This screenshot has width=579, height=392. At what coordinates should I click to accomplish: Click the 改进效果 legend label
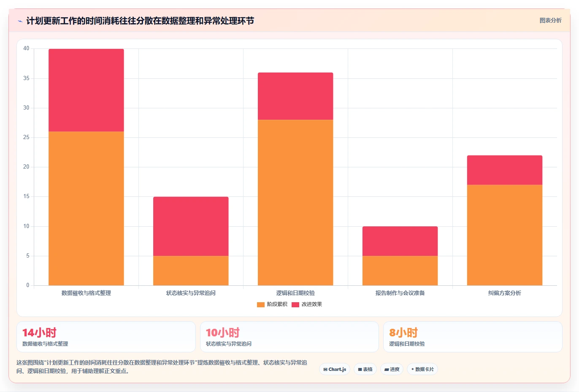pos(311,304)
